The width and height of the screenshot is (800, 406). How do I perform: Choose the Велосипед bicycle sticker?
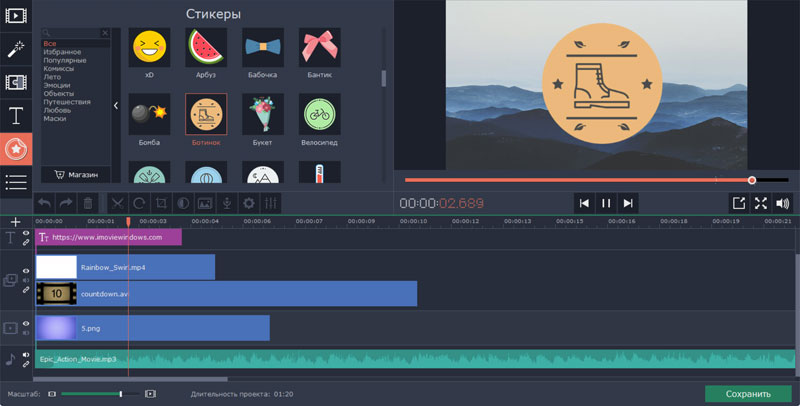pos(319,114)
